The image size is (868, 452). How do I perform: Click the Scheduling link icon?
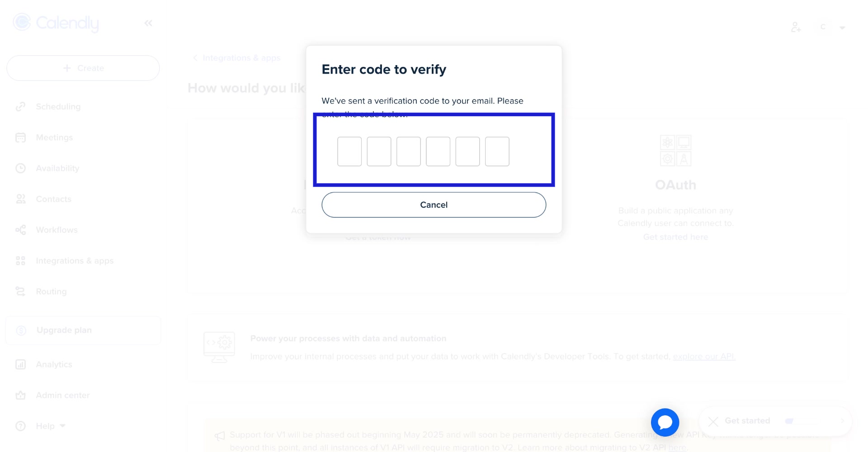20,107
